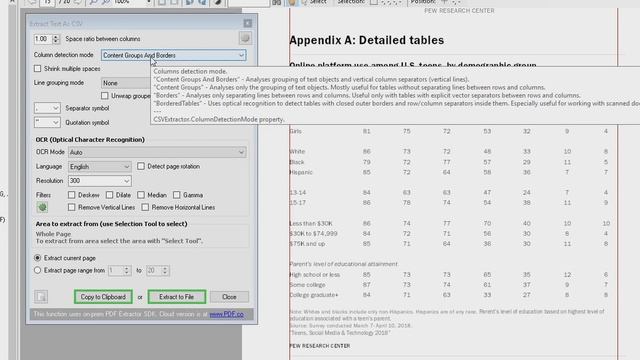Check the Gamma filter checkbox
Screen dimensions: 640x360
click(x=176, y=195)
